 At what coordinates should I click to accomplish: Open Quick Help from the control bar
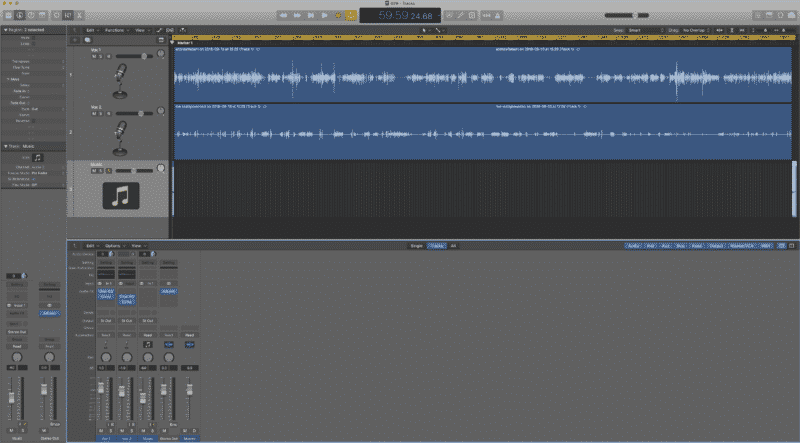(31, 15)
